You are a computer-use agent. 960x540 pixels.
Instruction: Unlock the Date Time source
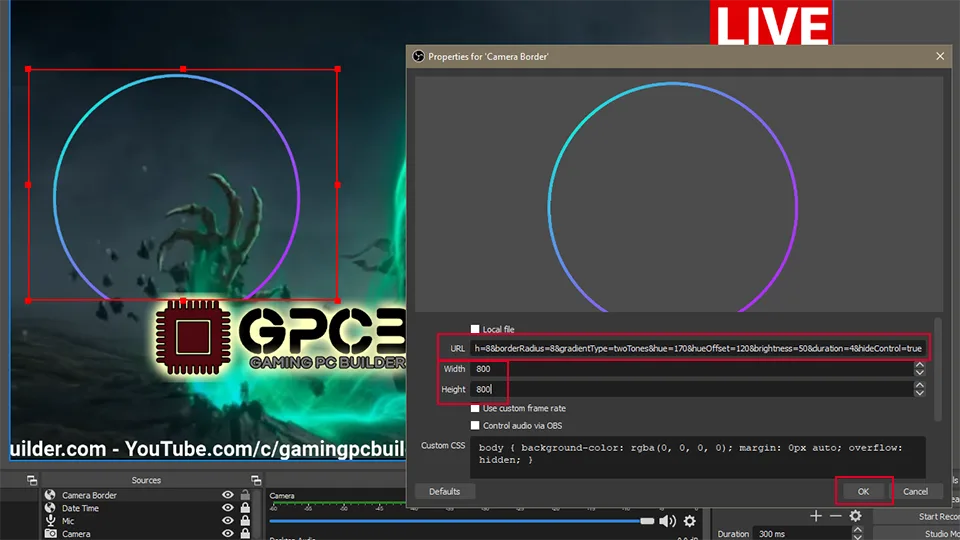point(245,508)
